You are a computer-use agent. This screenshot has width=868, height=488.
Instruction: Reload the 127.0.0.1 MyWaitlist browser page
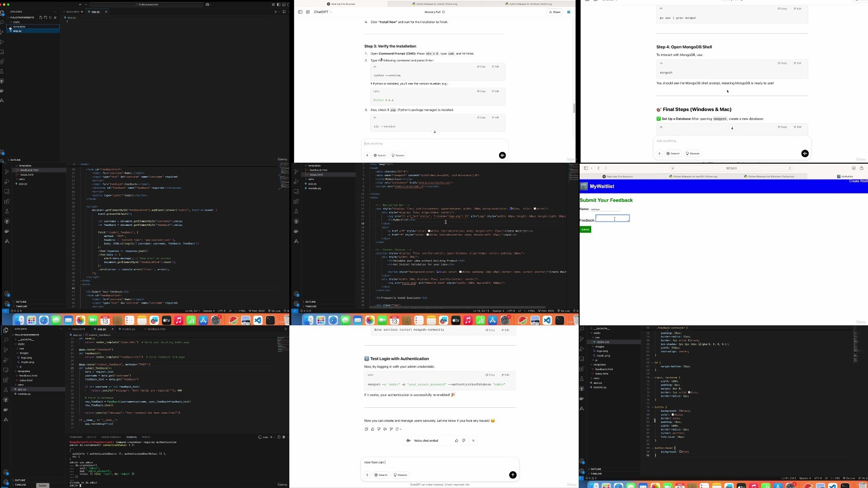(x=790, y=168)
